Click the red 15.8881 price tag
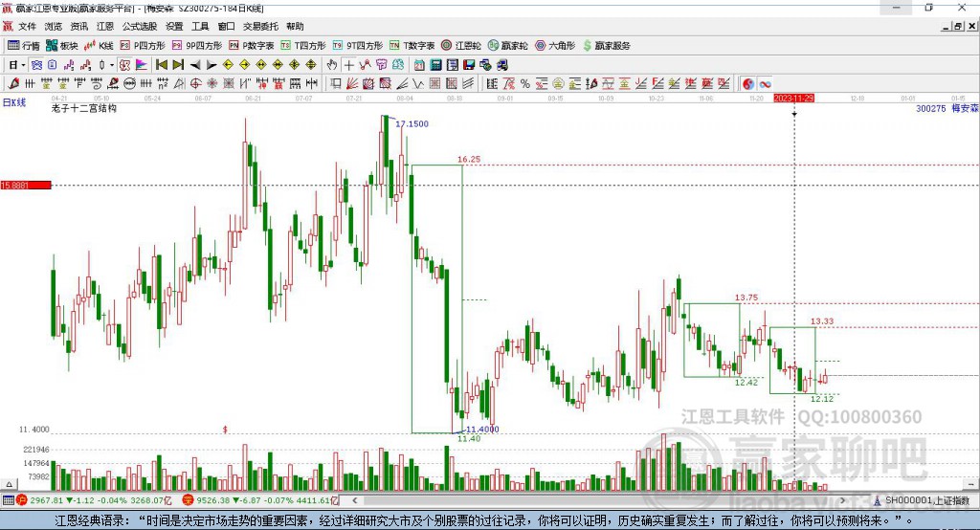The height and width of the screenshot is (530, 980). [26, 185]
